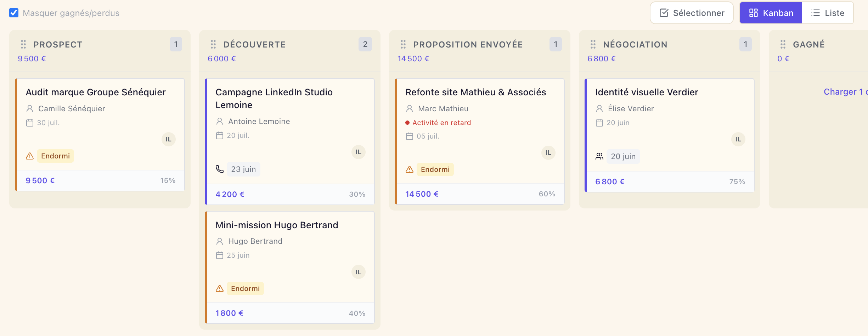
Task: Click the 60% probability value
Action: coord(547,194)
